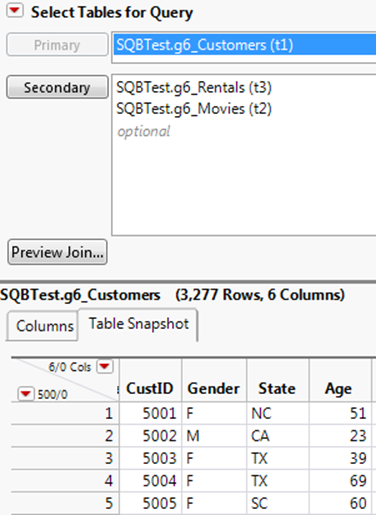This screenshot has width=376, height=515.
Task: Click the Gender cell F in row 1
Action: click(214, 413)
